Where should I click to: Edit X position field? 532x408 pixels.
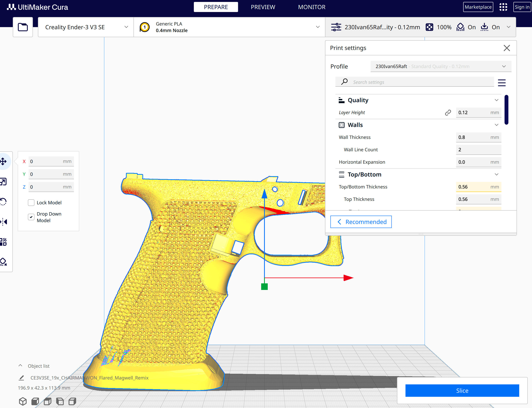pos(51,161)
